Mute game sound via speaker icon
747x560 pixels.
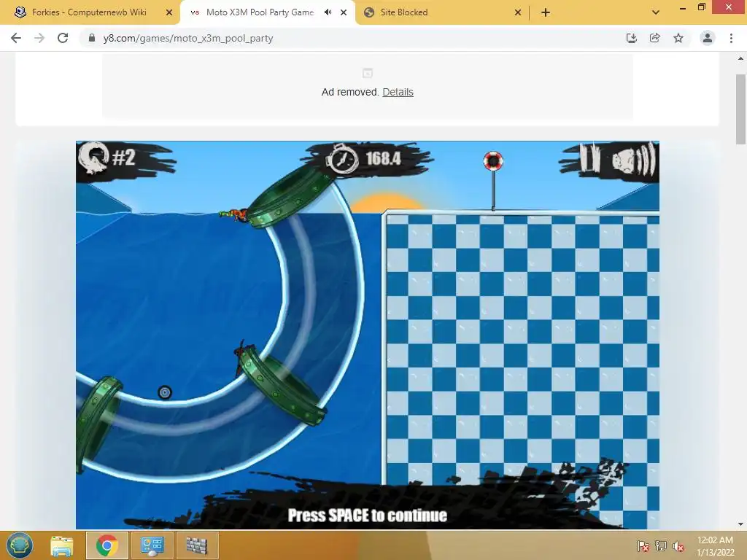tap(634, 159)
